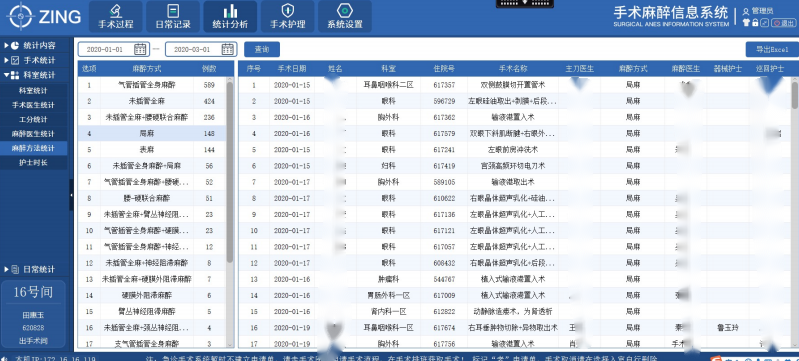
Task: Click the 查询 query button
Action: pyautogui.click(x=262, y=49)
